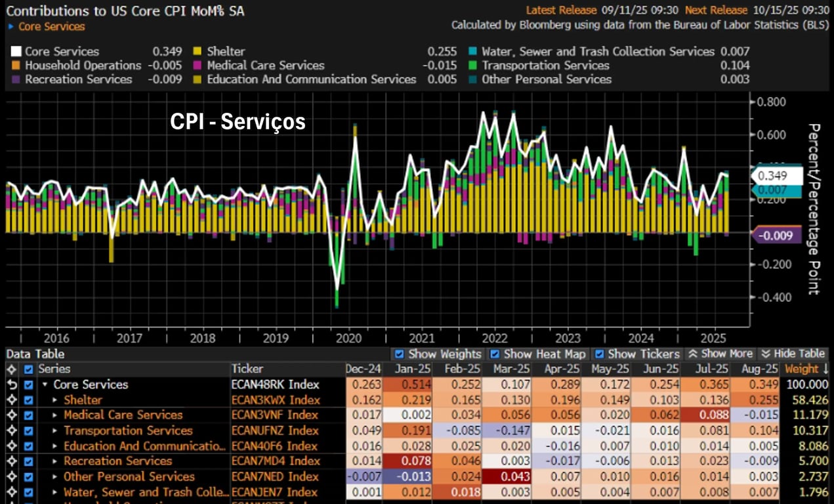
Task: Disable the Show Heat Map checkbox
Action: pos(496,354)
